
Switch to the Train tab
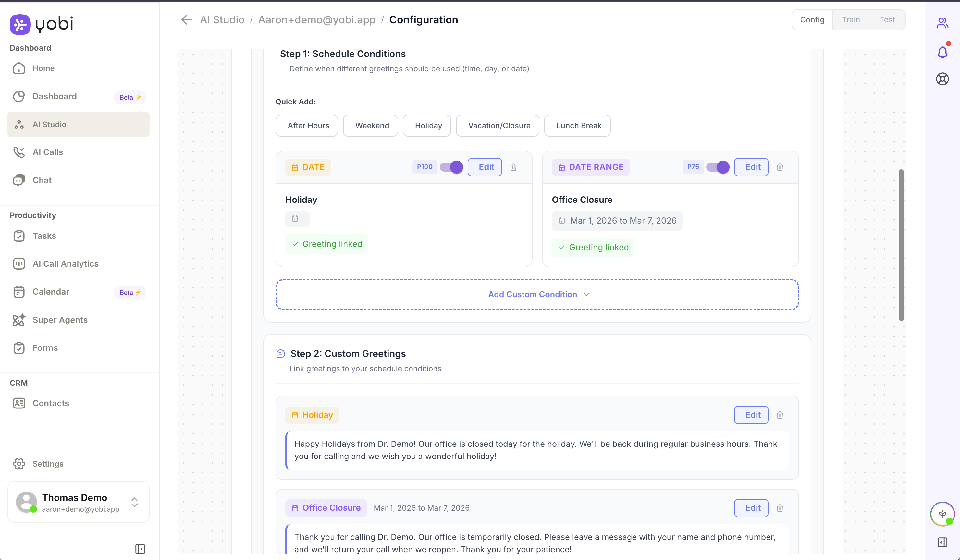pos(850,20)
